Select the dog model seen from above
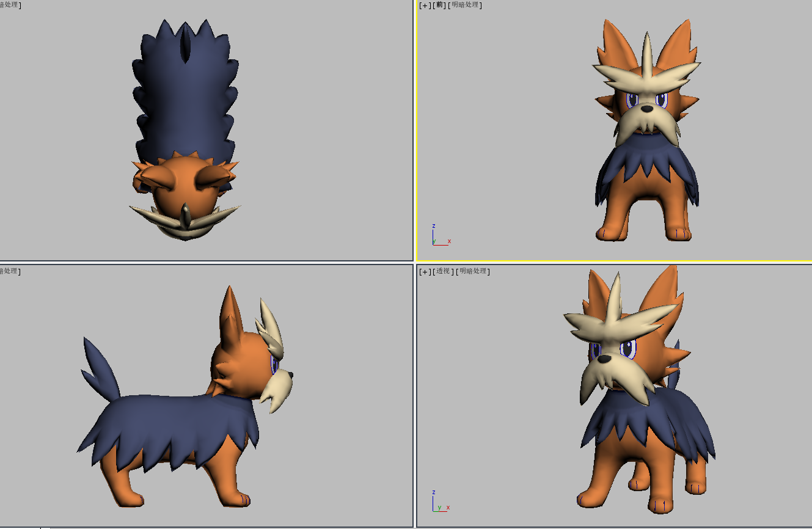812x529 pixels. click(185, 130)
